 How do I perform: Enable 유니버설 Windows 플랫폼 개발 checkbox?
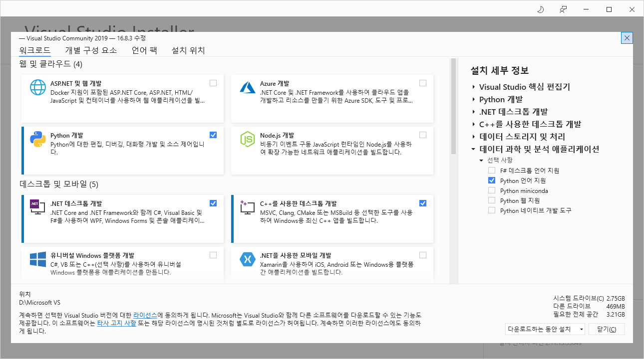click(x=213, y=255)
